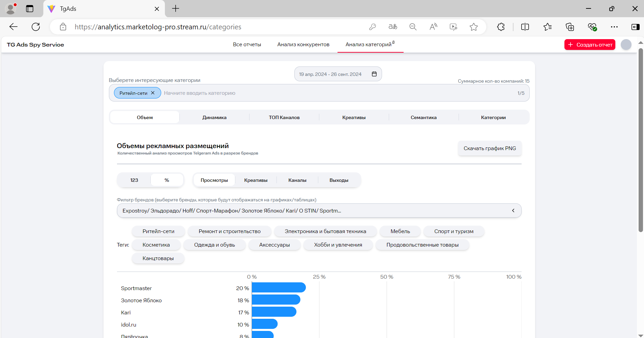This screenshot has height=338, width=644.
Task: Open calendar icon in date range
Action: tap(374, 74)
